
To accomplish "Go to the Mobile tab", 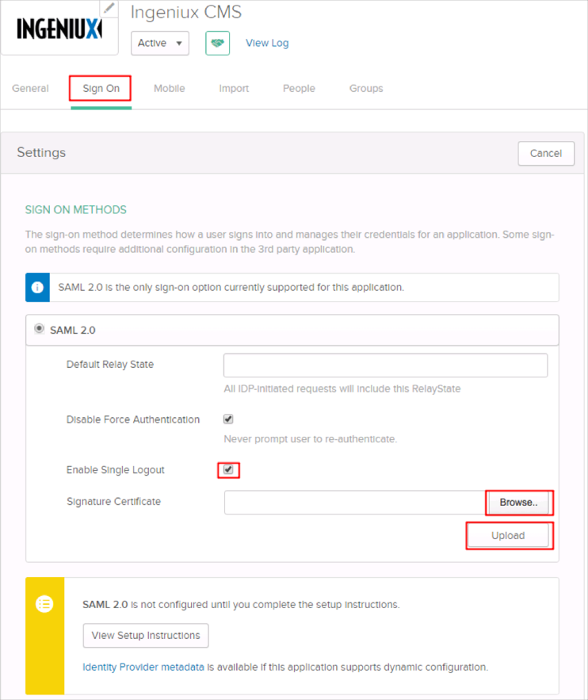I will (169, 89).
